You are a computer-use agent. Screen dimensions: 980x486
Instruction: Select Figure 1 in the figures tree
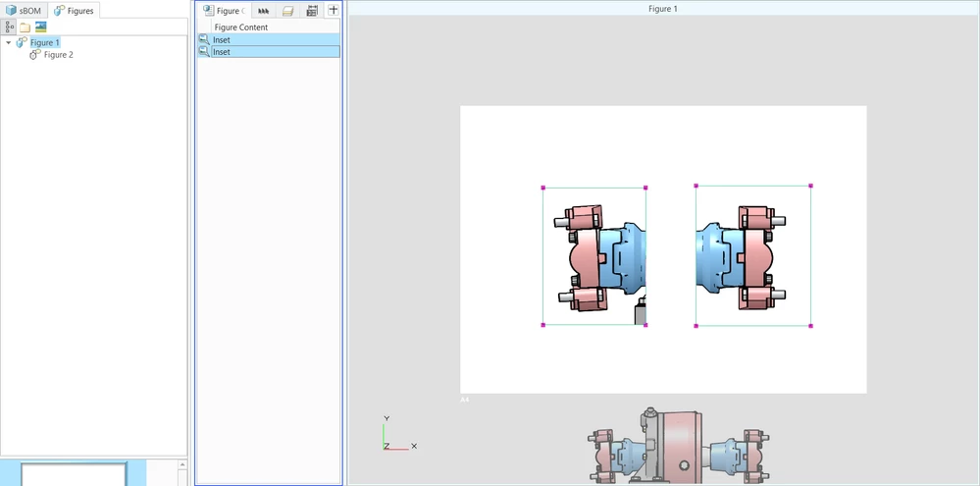click(x=45, y=42)
